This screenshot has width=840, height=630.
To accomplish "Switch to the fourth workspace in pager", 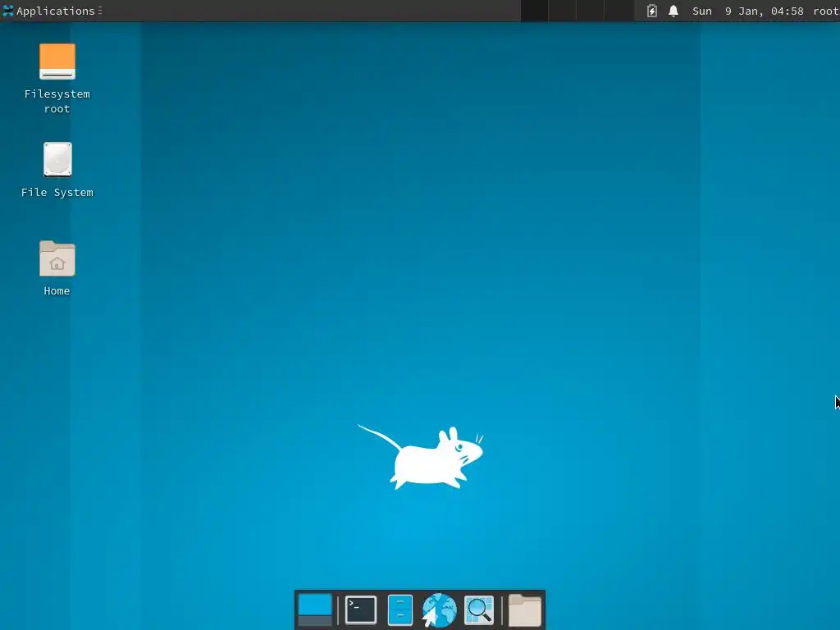I will point(619,11).
